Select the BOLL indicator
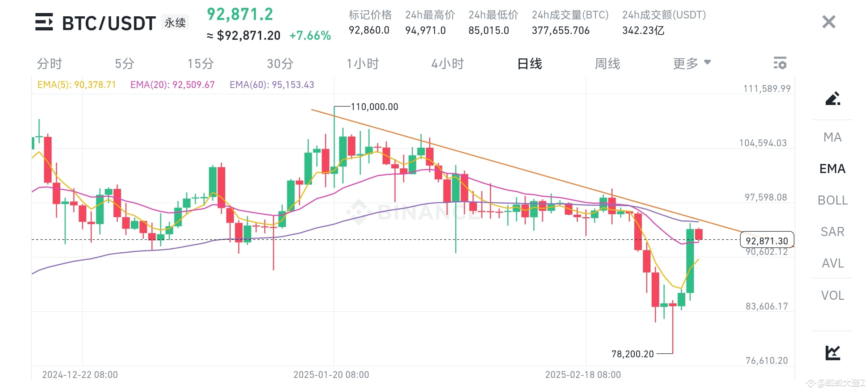The height and width of the screenshot is (391, 868). 833,200
